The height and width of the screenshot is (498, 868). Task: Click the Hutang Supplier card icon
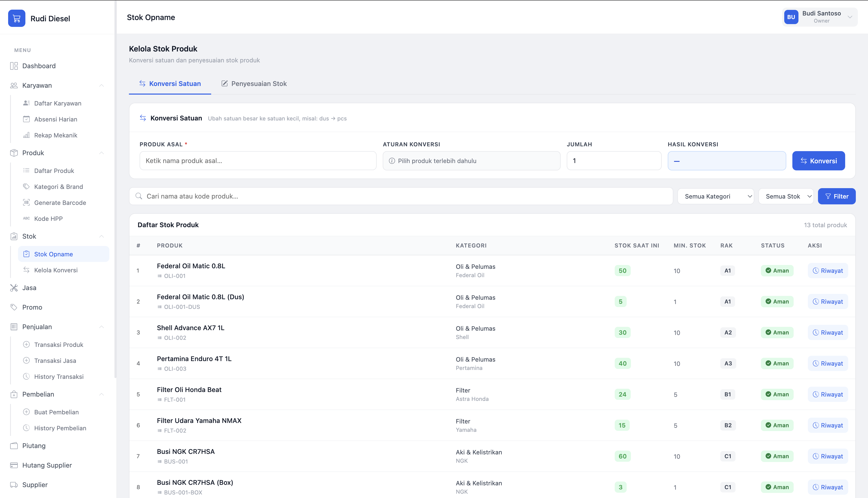(x=14, y=465)
